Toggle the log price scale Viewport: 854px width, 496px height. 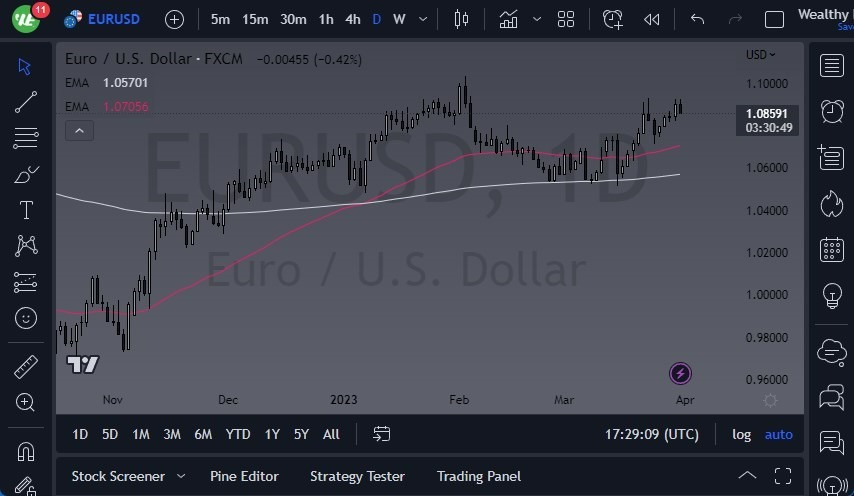click(741, 434)
